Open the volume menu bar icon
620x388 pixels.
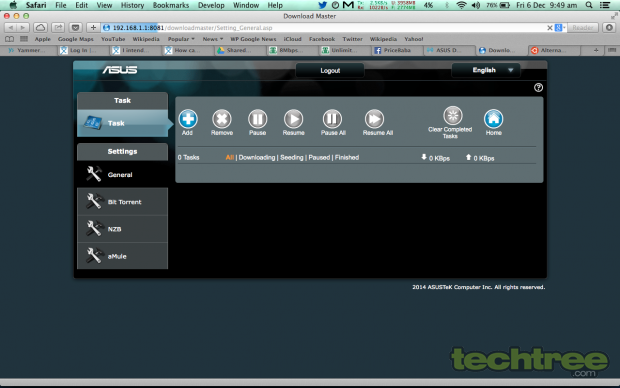coord(476,5)
